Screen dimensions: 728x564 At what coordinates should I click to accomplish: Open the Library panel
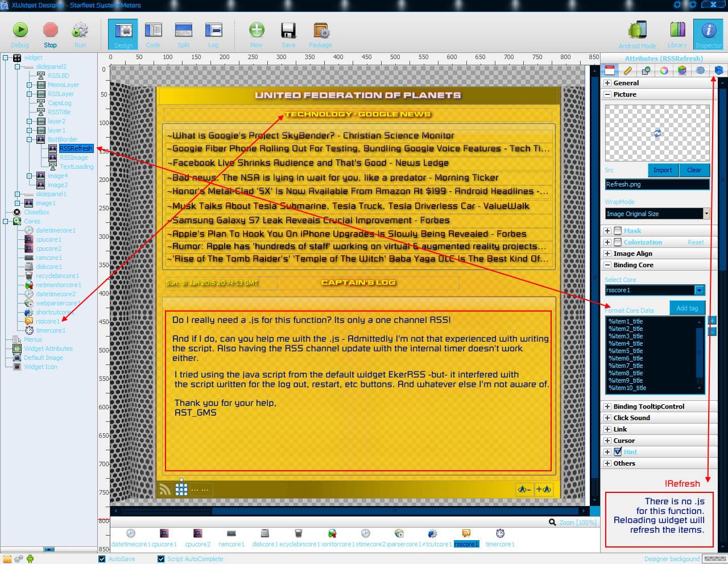point(677,34)
